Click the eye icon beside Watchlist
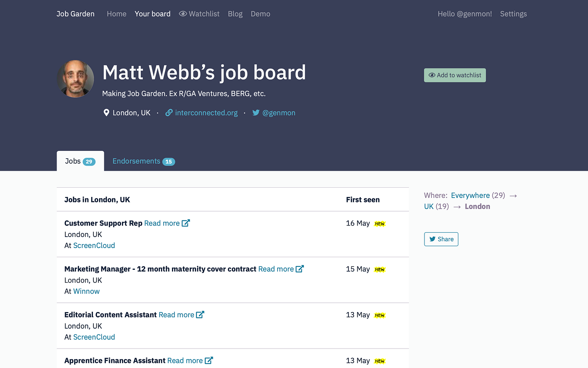588x368 pixels. pyautogui.click(x=183, y=14)
